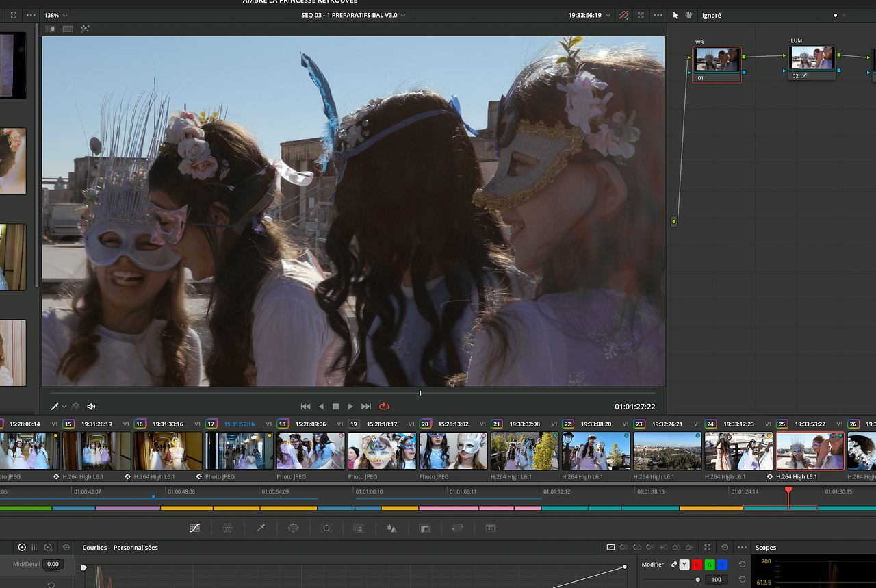Toggle the highlight magic wand icon
The width and height of the screenshot is (876, 588).
point(86,29)
